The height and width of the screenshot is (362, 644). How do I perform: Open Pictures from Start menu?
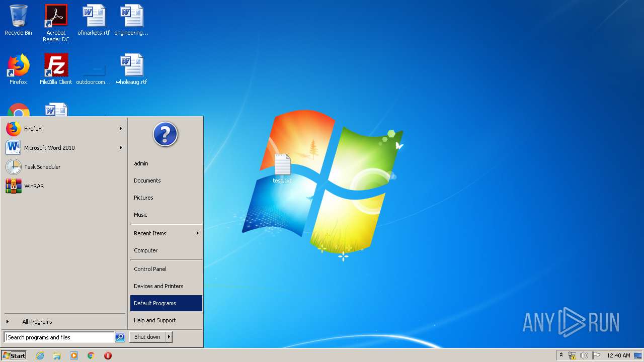[166, 198]
